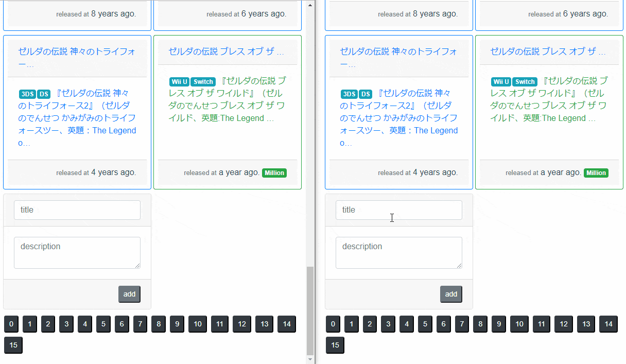Click the Million badge in the left pane

(274, 173)
